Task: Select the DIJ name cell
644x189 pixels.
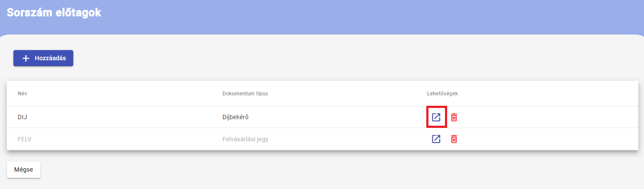Action: pos(23,117)
